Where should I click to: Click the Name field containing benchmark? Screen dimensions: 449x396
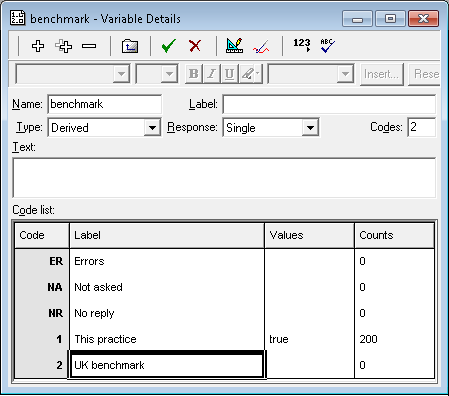tap(105, 104)
